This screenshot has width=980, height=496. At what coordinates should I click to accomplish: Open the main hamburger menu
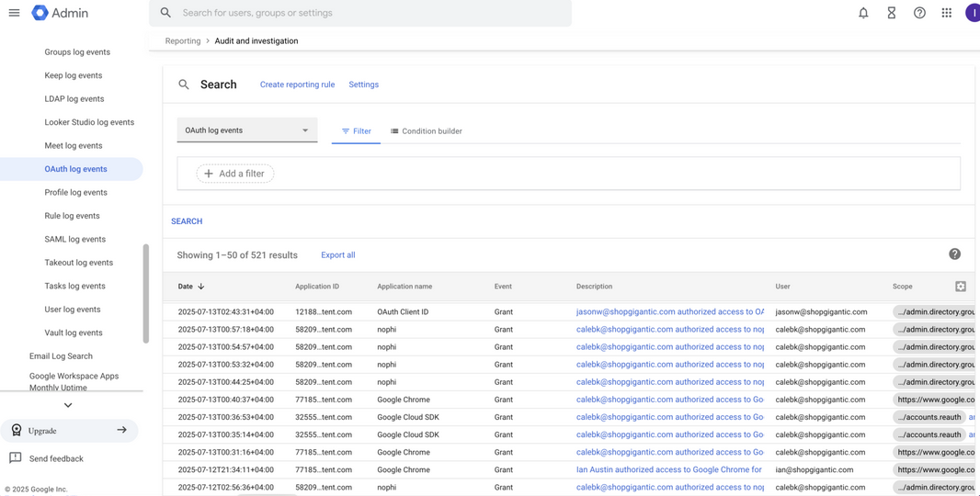[x=14, y=13]
